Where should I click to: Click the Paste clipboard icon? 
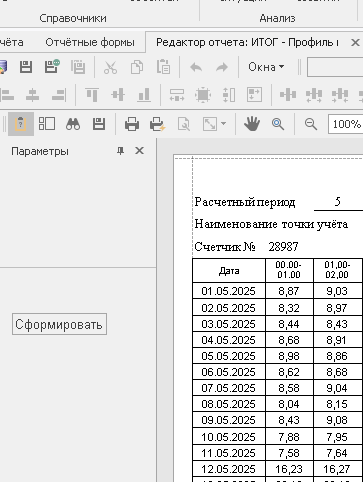tap(163, 67)
